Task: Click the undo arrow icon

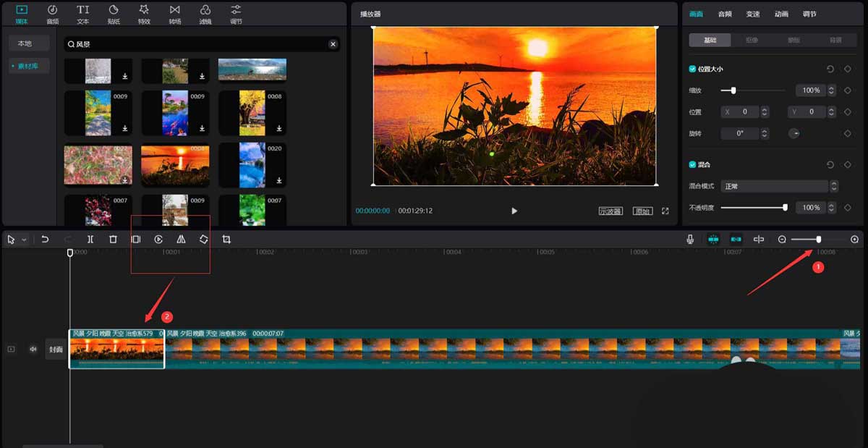Action: tap(45, 240)
